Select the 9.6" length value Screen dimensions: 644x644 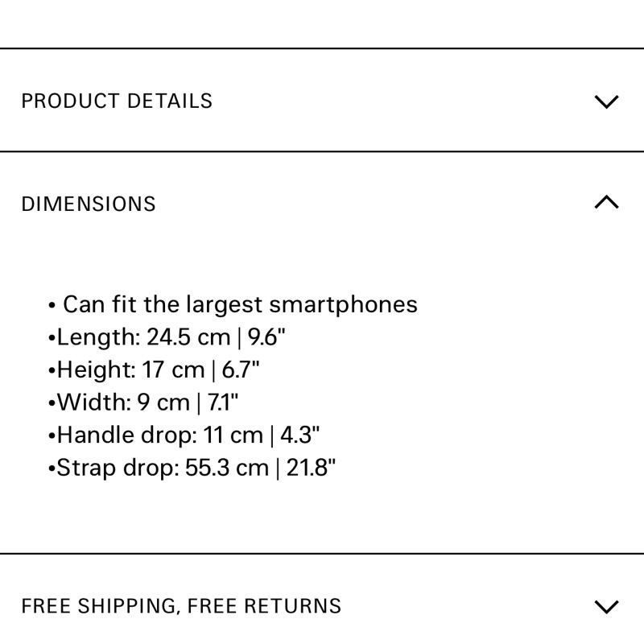[264, 337]
